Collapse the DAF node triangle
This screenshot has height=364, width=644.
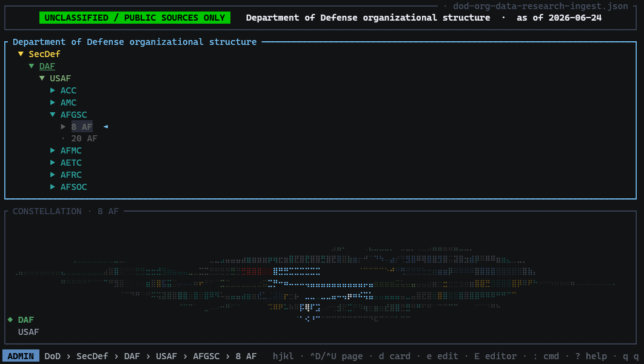(x=31, y=66)
